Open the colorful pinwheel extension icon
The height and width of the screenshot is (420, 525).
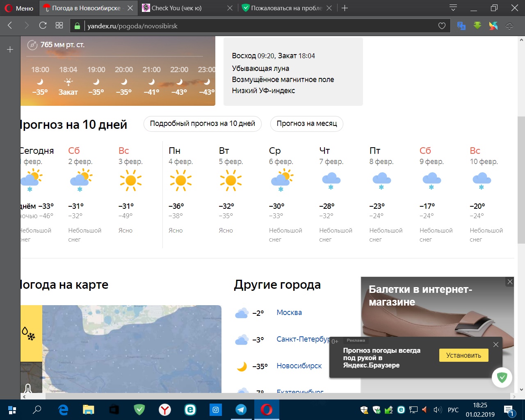(x=493, y=26)
